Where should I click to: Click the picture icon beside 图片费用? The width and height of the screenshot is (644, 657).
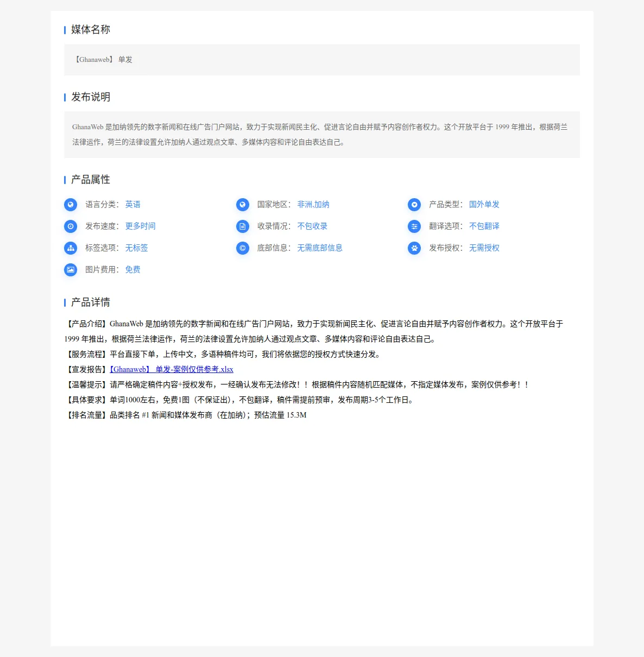tap(71, 270)
